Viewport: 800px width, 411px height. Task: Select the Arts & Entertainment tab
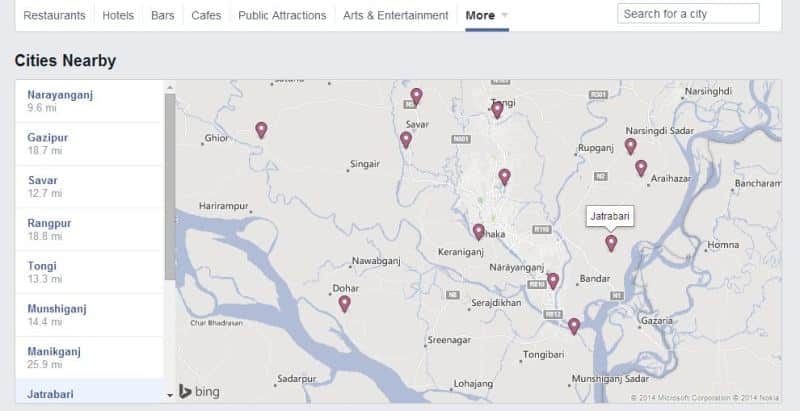(x=395, y=16)
